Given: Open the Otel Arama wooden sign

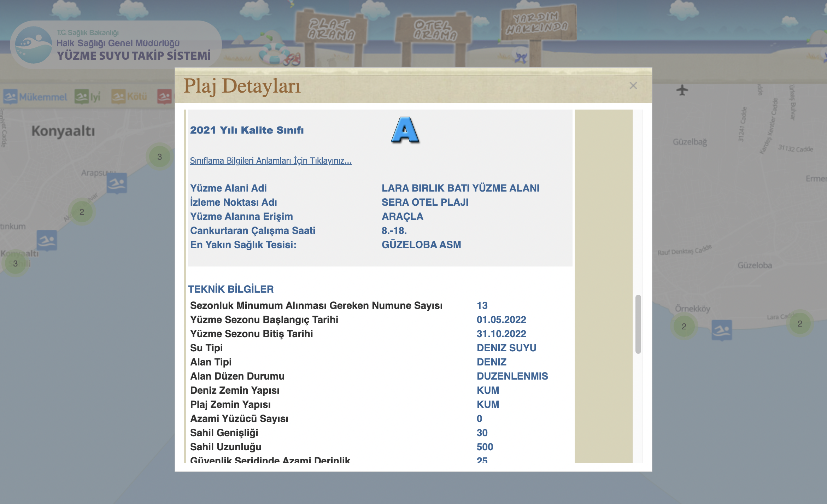Looking at the screenshot, I should [435, 30].
